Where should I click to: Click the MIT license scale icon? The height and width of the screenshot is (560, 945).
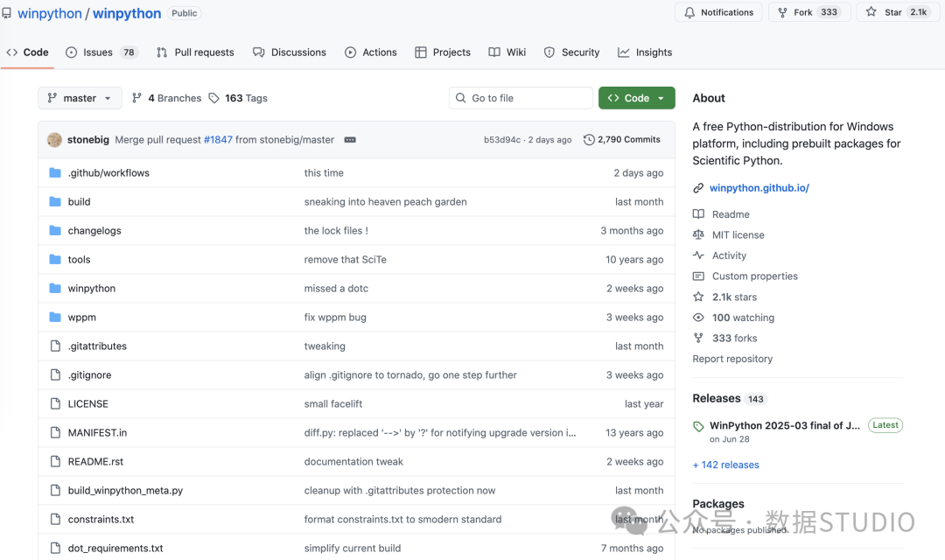(698, 234)
